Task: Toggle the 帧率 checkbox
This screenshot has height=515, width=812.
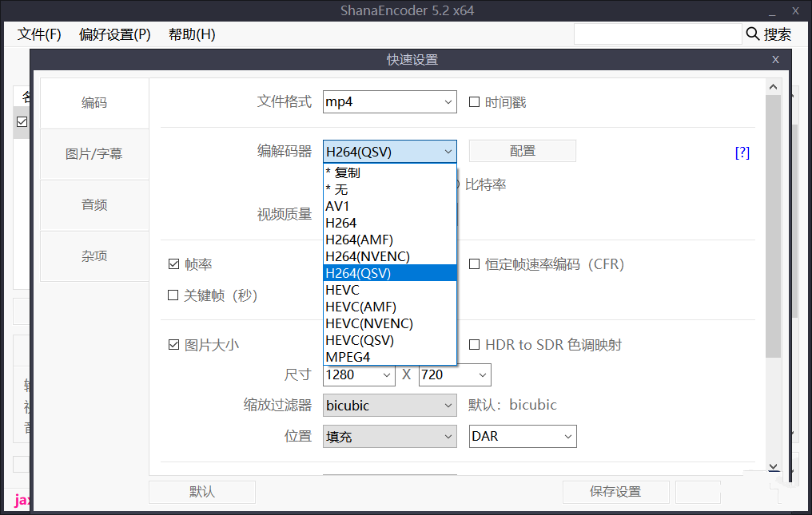Action: coord(173,264)
